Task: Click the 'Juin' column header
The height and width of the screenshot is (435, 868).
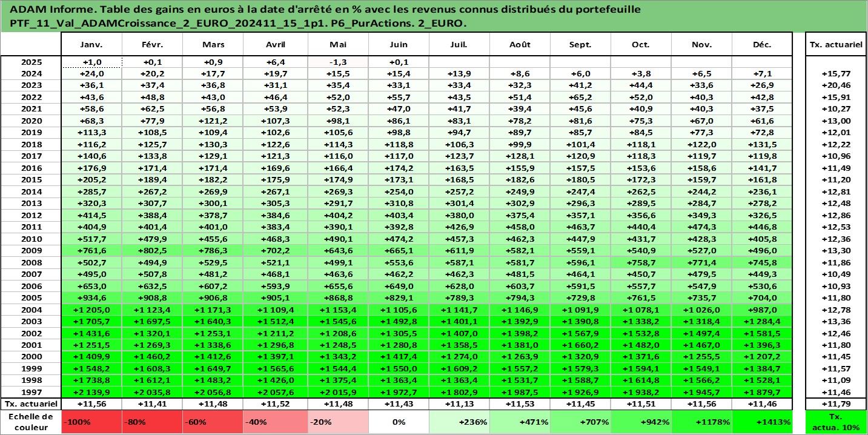Action: 399,45
